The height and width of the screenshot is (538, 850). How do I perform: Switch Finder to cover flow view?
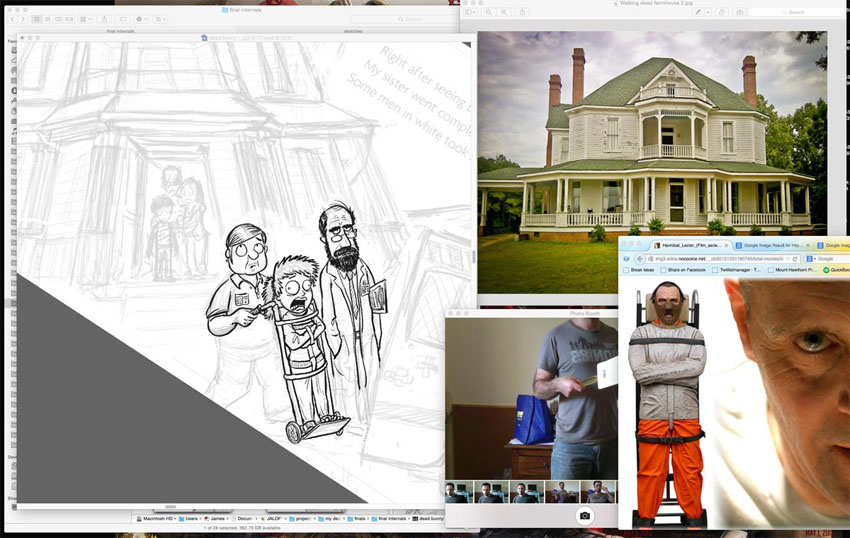[x=70, y=19]
